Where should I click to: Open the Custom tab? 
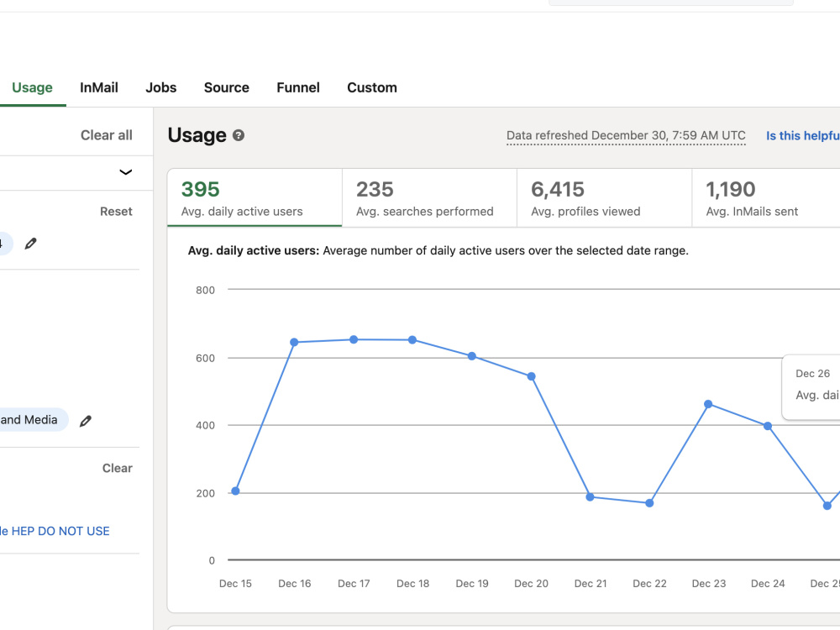(x=372, y=87)
